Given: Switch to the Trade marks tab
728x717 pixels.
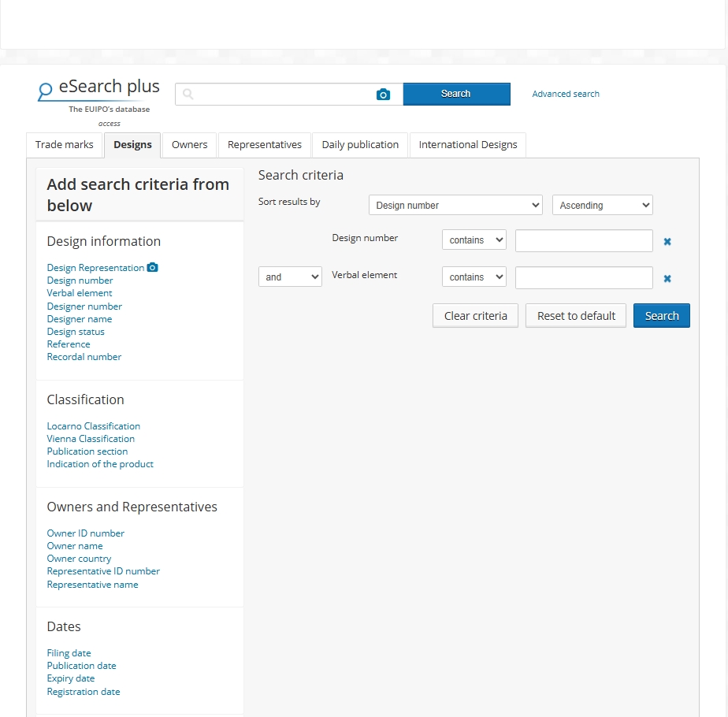Looking at the screenshot, I should pos(65,145).
